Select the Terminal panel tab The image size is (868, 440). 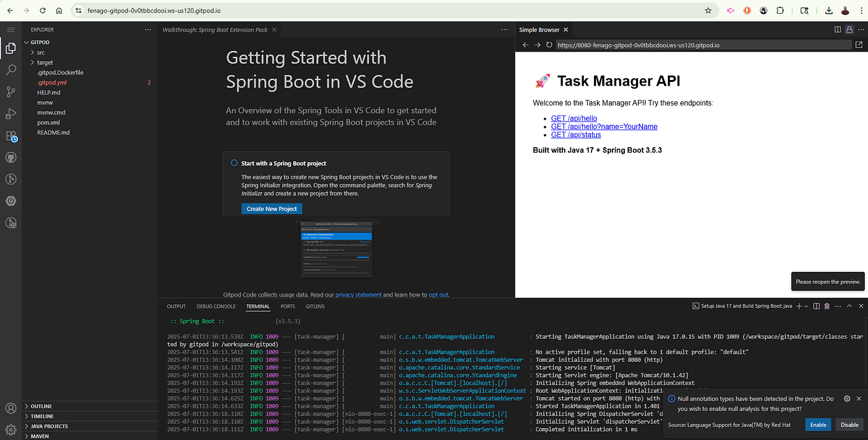pyautogui.click(x=258, y=306)
